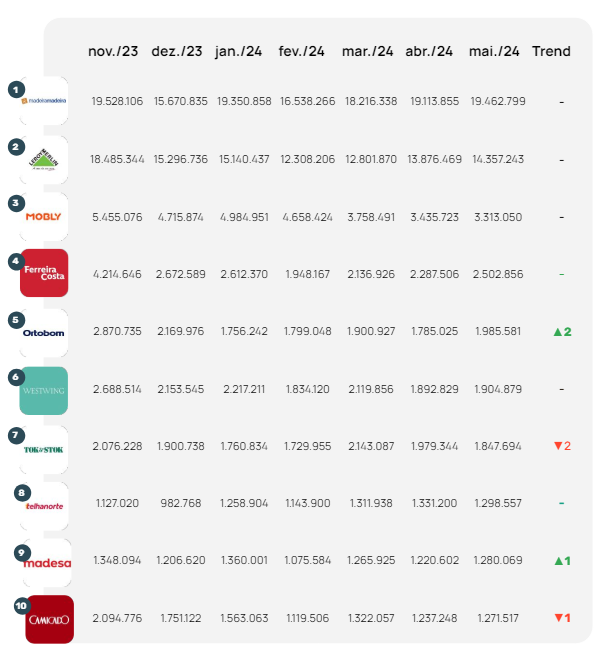Viewport: 607px width, 655px height.
Task: Click the Tok&Stok logo icon
Action: tap(45, 448)
